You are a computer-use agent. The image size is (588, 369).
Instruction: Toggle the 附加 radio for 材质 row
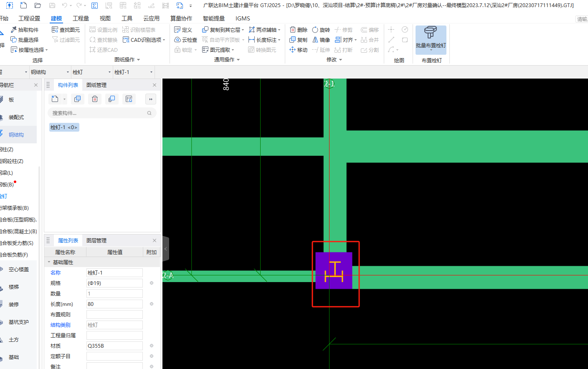[152, 346]
